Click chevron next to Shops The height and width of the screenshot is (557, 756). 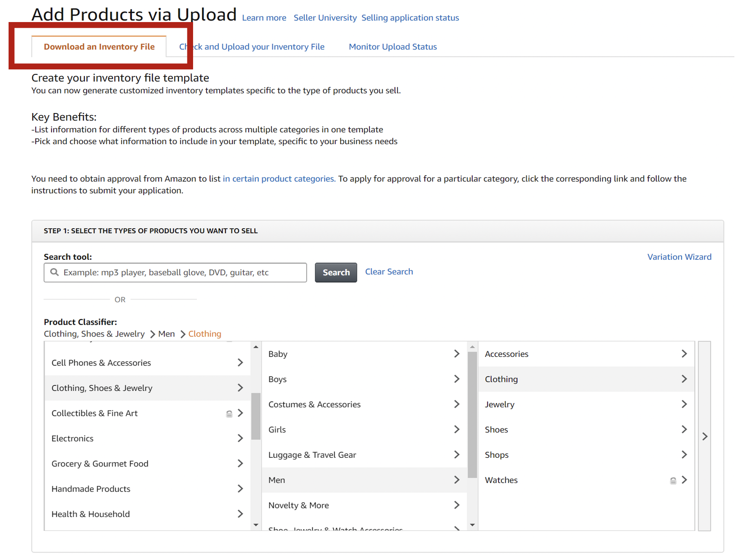tap(685, 455)
